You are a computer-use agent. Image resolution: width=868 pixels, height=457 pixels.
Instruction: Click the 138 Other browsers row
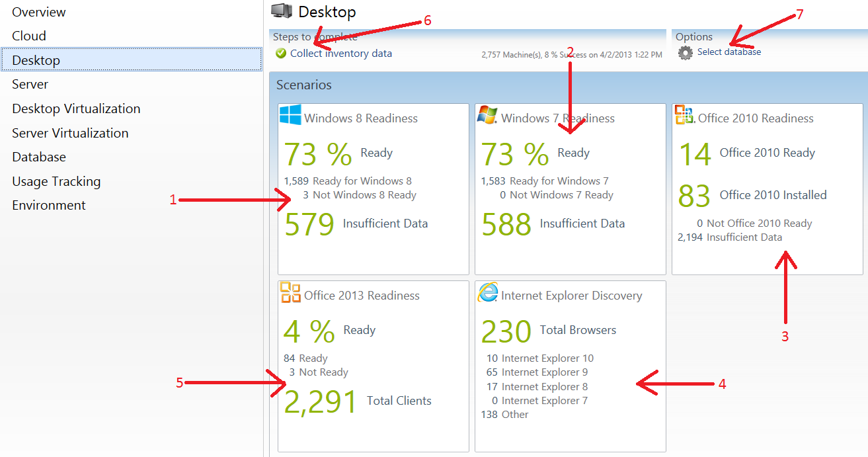[505, 415]
